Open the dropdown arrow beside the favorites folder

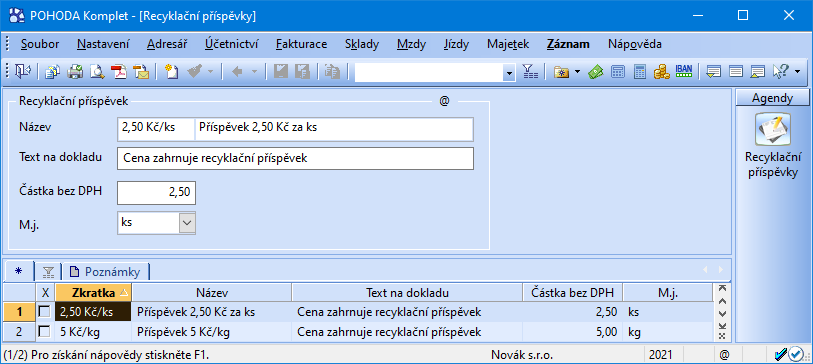coord(578,72)
